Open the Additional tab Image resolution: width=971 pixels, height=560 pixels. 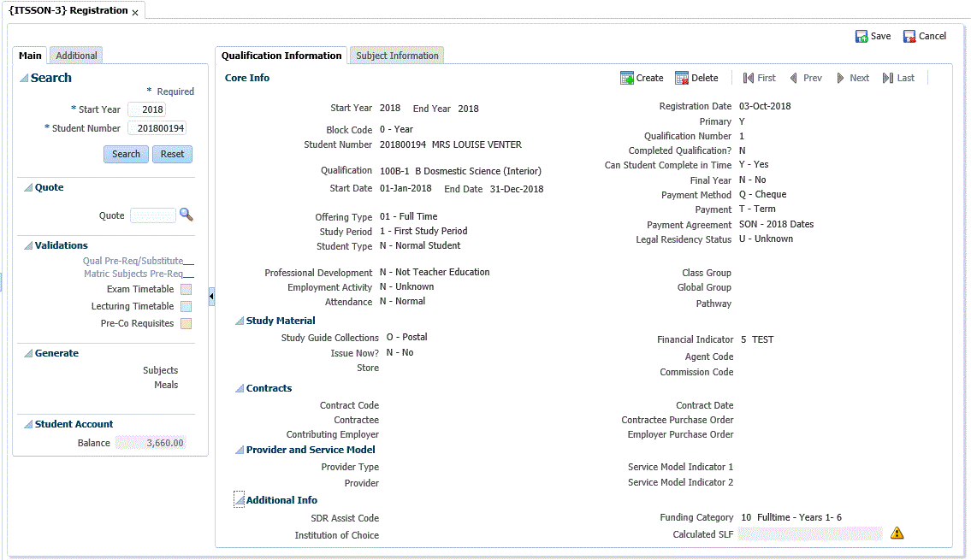coord(76,56)
